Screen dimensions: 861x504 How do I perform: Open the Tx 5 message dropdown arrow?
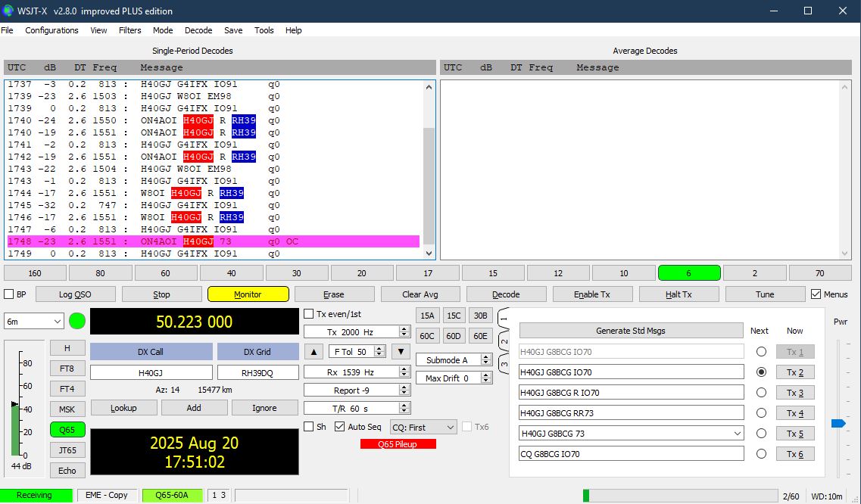[x=737, y=434]
